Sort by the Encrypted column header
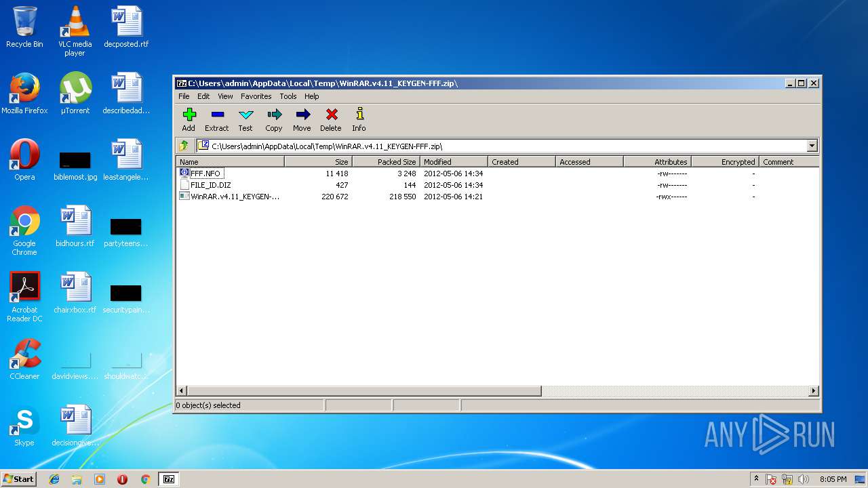This screenshot has width=868, height=488. (726, 162)
